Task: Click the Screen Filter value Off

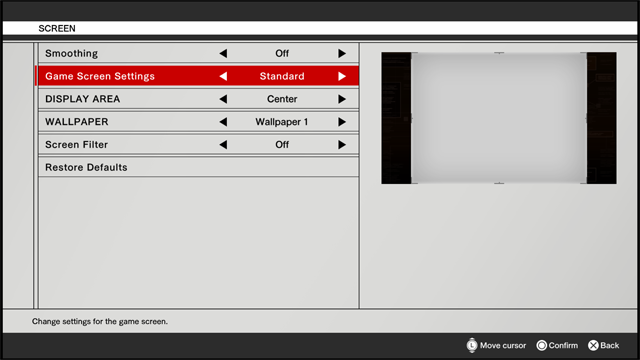Action: [x=282, y=145]
